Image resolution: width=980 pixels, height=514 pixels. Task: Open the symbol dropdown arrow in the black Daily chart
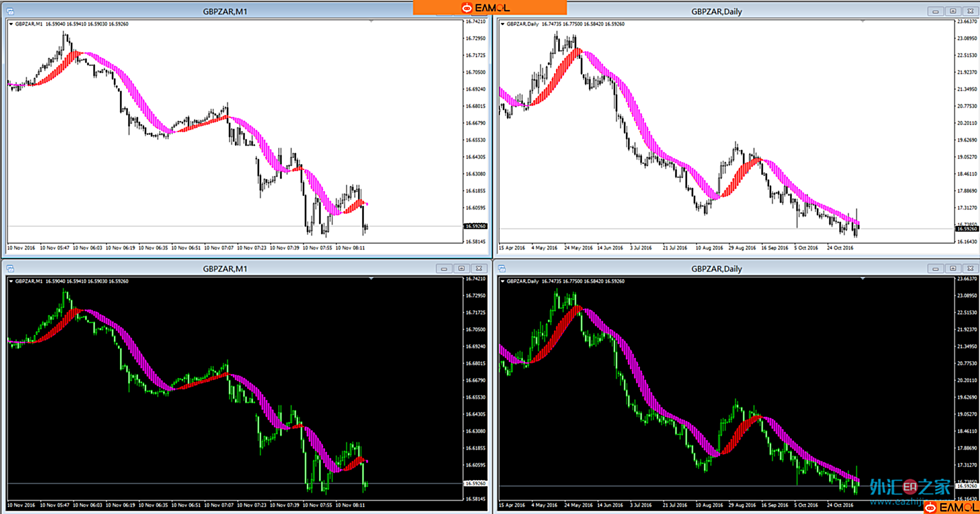click(503, 281)
